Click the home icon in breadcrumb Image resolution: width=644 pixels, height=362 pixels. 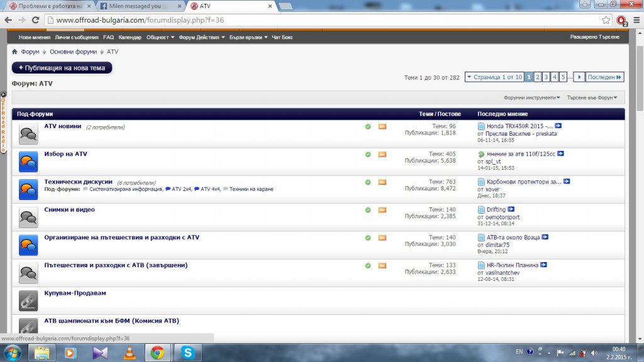coord(15,52)
